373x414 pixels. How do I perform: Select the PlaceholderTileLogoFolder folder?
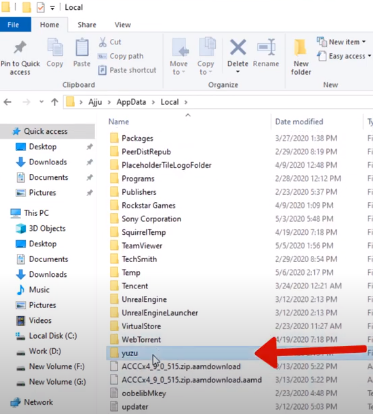click(166, 165)
